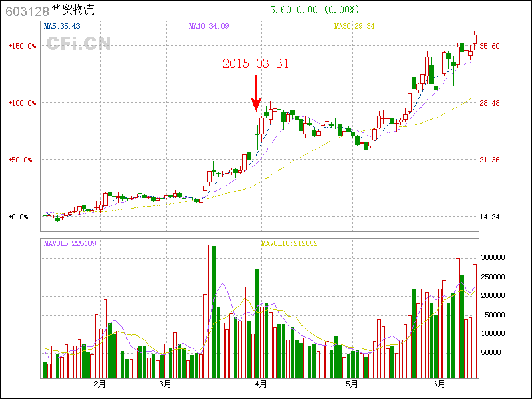
Task: Select the MA30:29.34 indicator label
Action: (354, 27)
